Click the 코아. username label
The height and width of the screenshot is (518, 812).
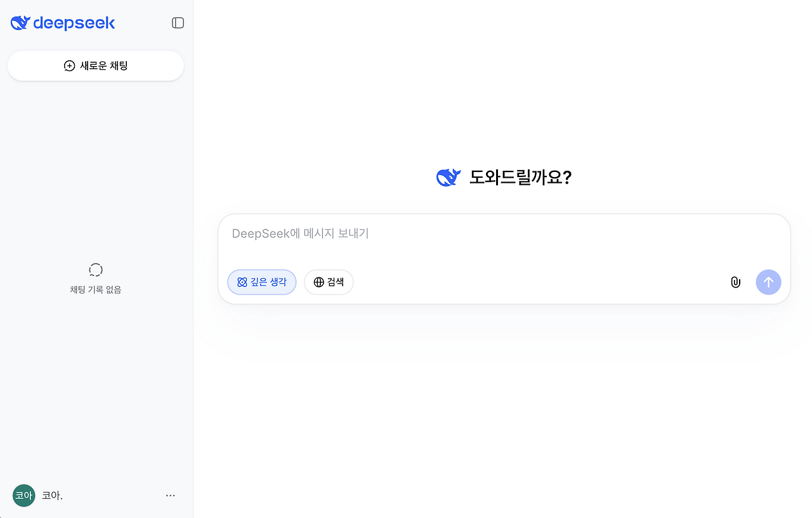point(52,496)
